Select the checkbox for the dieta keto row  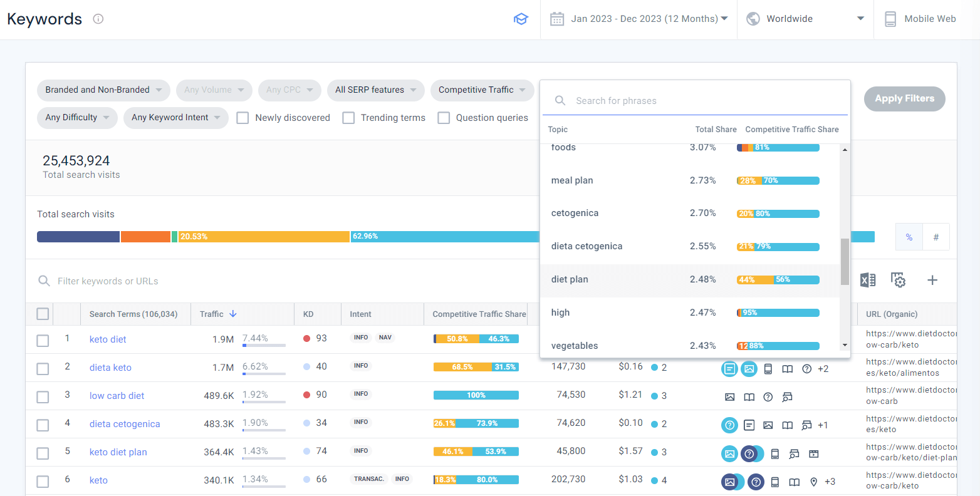click(x=43, y=369)
